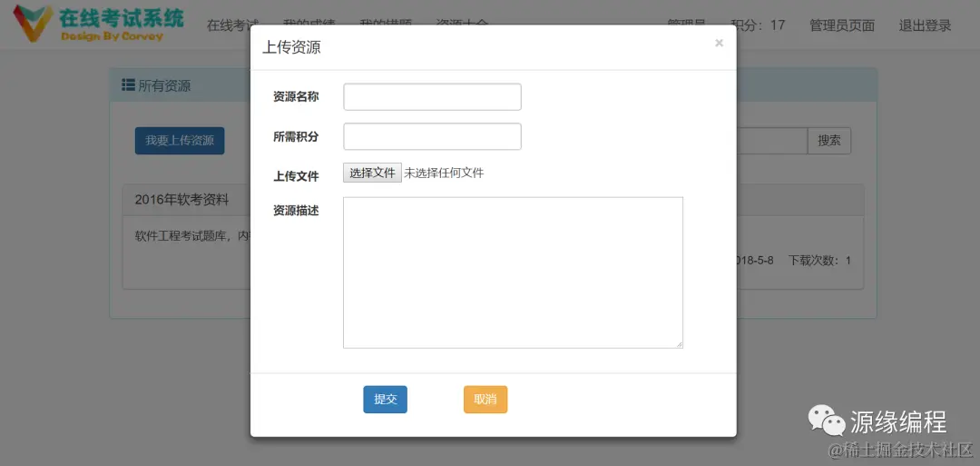Click the 上传资源 dialog title
980x466 pixels.
(x=291, y=47)
